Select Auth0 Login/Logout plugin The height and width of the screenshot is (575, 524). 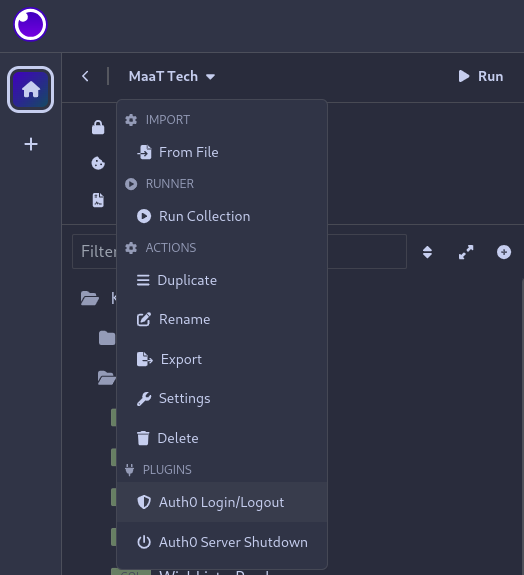click(x=222, y=502)
